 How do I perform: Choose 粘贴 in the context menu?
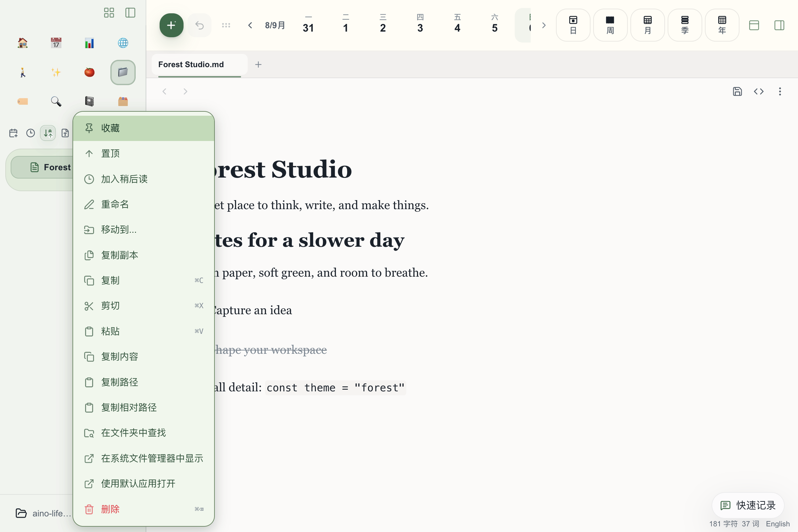[144, 331]
